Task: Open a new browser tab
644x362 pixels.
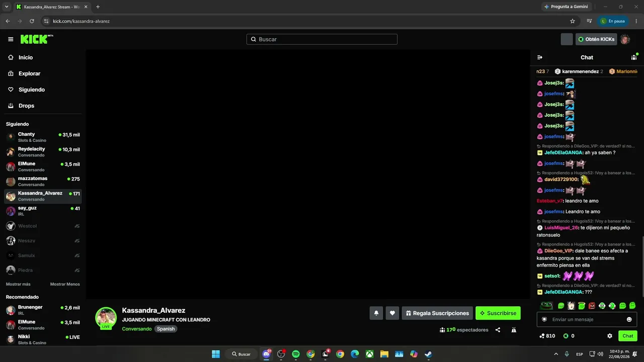Action: point(98,7)
